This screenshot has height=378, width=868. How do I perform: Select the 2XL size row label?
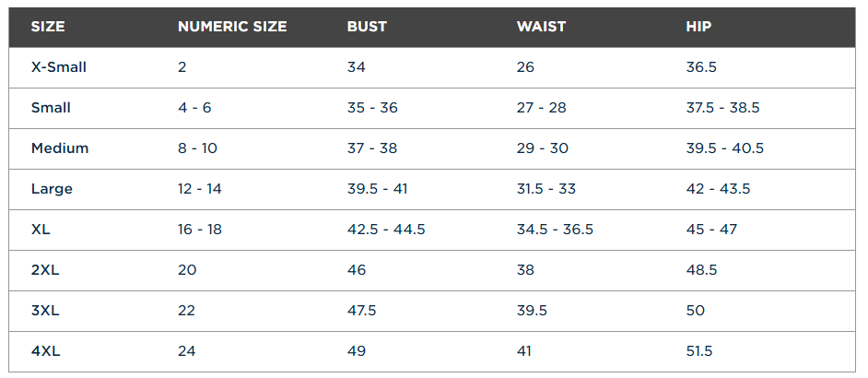[x=45, y=270]
